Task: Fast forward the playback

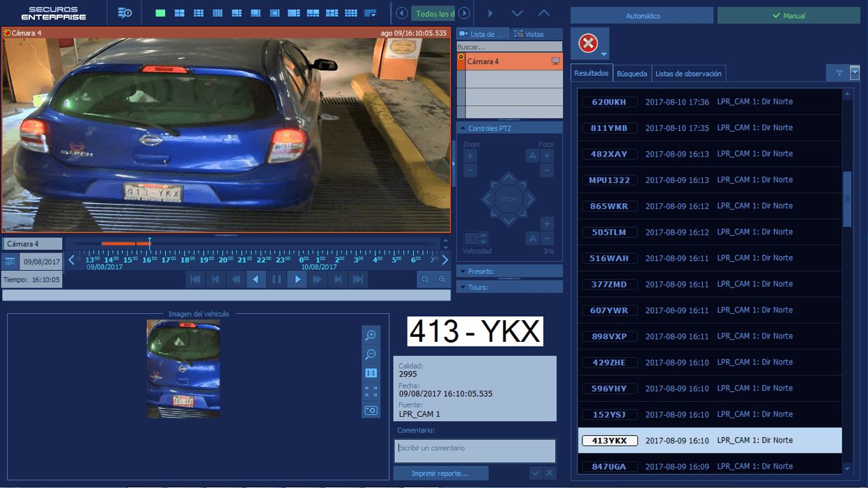Action: click(x=318, y=279)
